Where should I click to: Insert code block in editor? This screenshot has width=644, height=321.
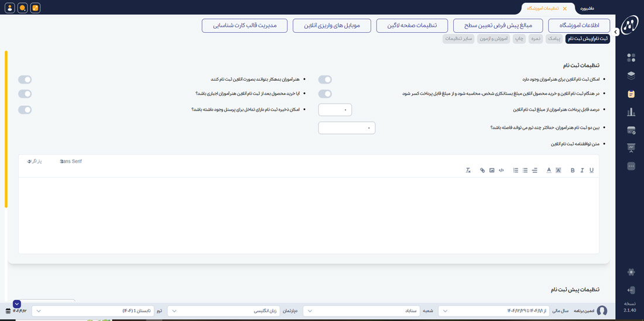point(501,171)
